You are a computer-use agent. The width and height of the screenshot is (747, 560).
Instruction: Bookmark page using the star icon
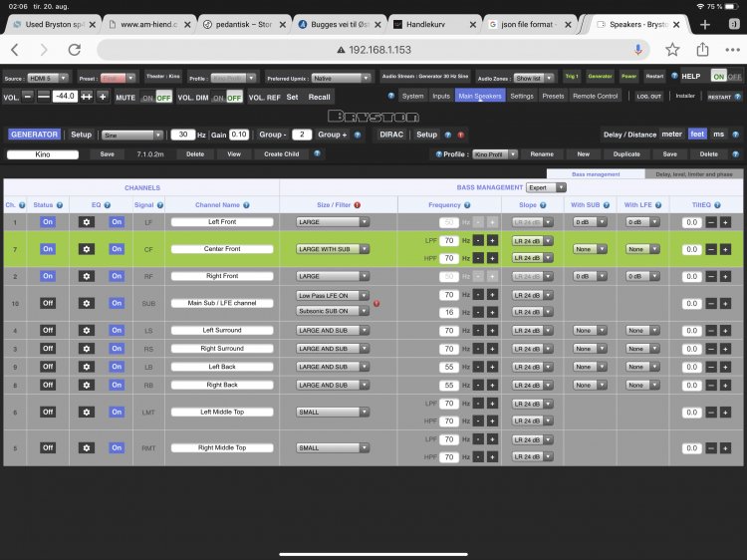tap(672, 49)
